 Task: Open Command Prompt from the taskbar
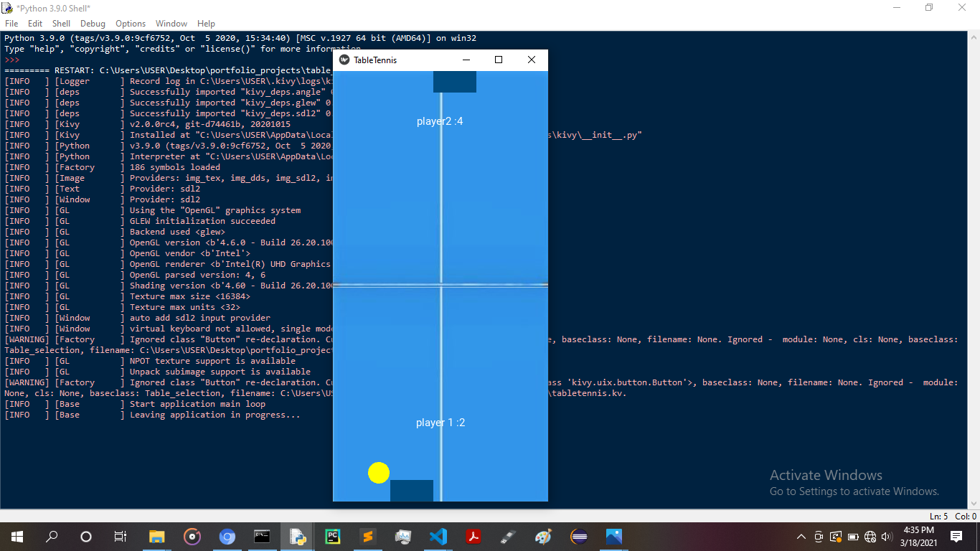coord(263,536)
